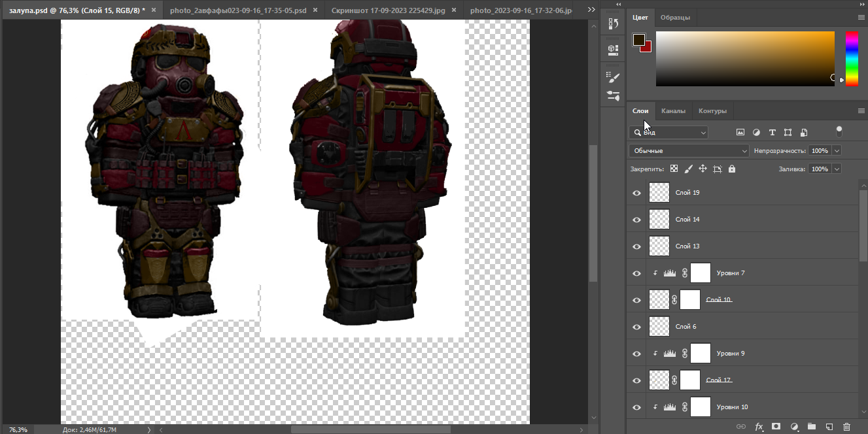
Task: Hide the Слой 14 layer
Action: (636, 220)
